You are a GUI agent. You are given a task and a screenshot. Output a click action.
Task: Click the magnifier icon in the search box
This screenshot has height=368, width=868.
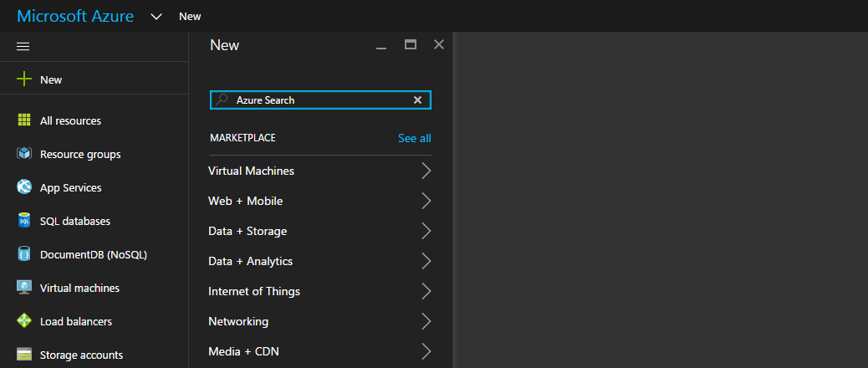[222, 100]
